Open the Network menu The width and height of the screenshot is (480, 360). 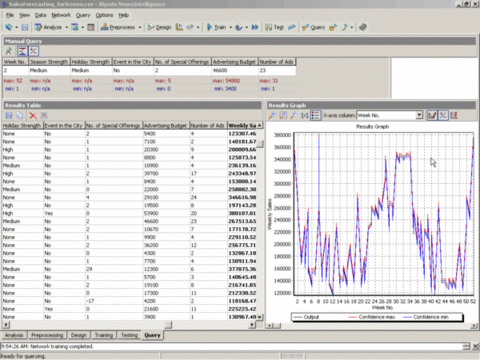pyautogui.click(x=61, y=15)
